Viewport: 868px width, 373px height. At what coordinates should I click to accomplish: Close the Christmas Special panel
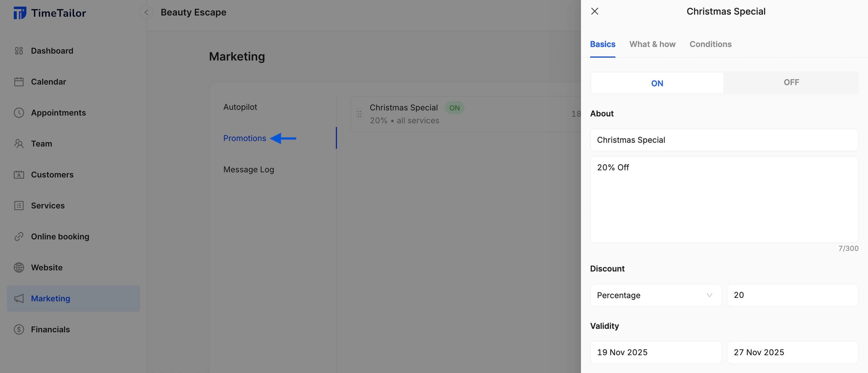[594, 11]
